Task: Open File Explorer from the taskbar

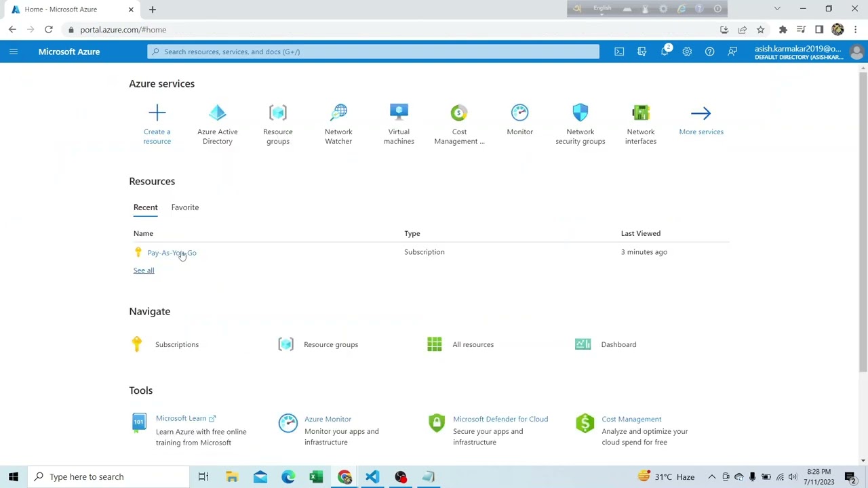Action: (232, 476)
